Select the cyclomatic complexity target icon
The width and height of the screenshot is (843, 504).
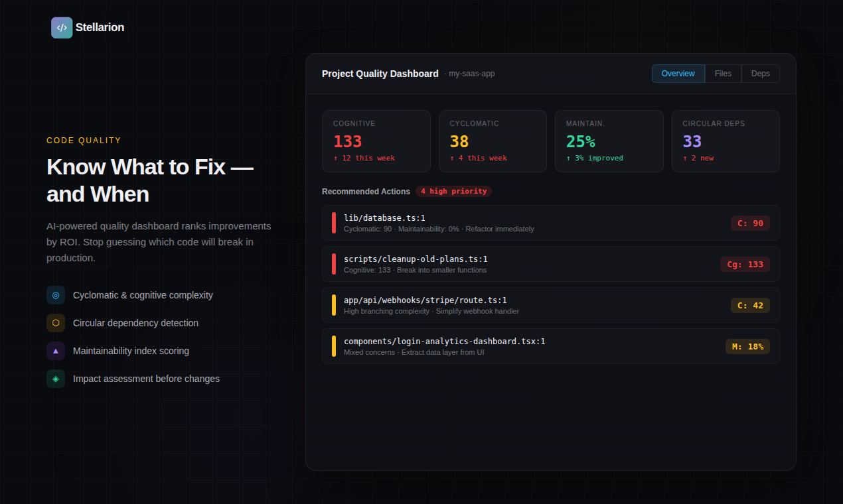(x=56, y=295)
